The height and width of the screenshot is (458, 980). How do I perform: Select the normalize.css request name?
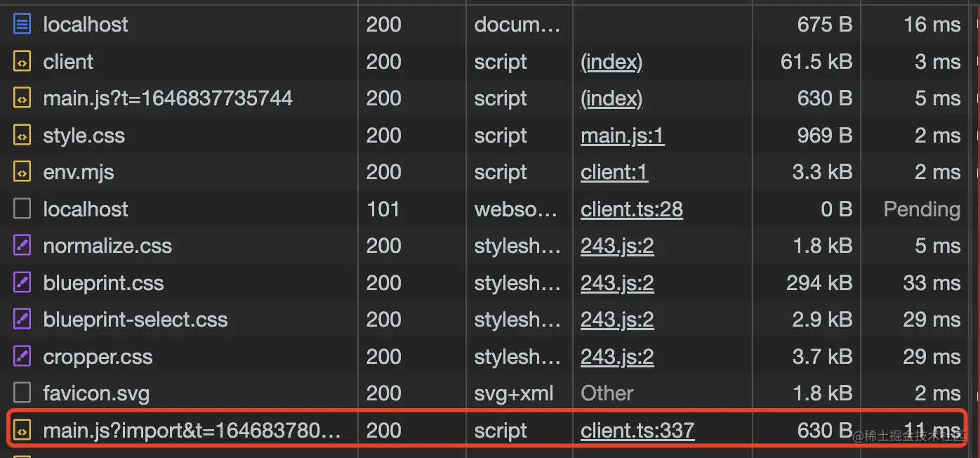click(107, 246)
